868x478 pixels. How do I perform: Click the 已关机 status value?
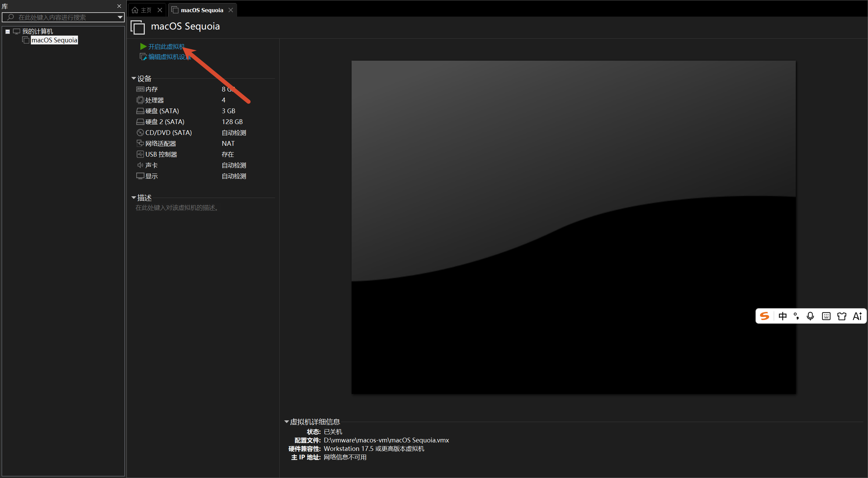(333, 432)
